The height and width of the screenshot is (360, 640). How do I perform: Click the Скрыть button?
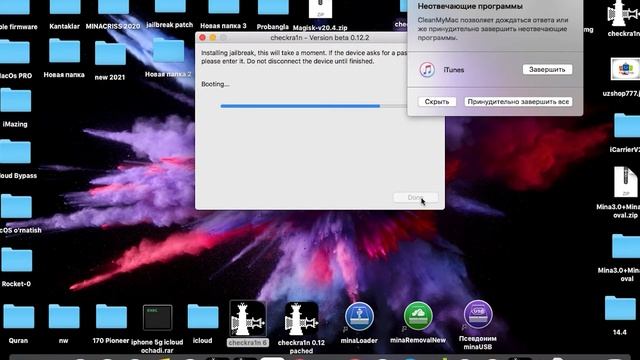(437, 102)
